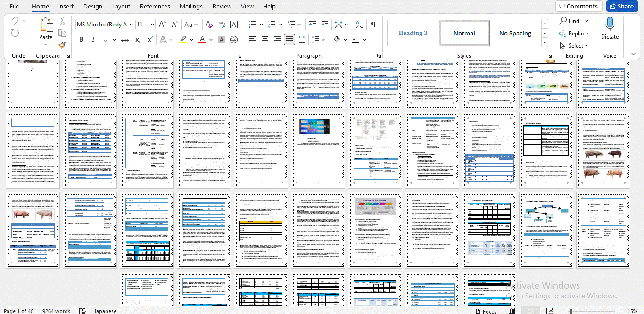This screenshot has height=314, width=644.
Task: Decrease font size with the Shrink Font icon
Action: [x=175, y=25]
